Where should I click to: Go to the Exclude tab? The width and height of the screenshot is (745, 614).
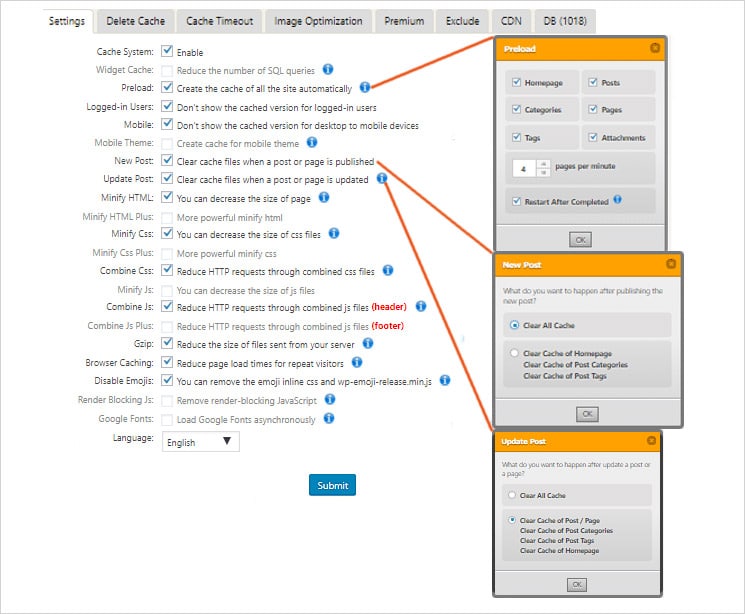[x=462, y=21]
